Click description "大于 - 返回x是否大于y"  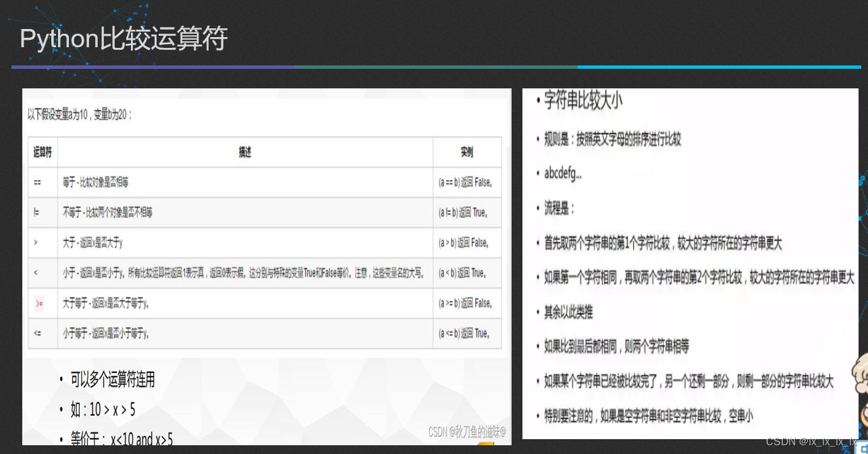click(x=92, y=242)
